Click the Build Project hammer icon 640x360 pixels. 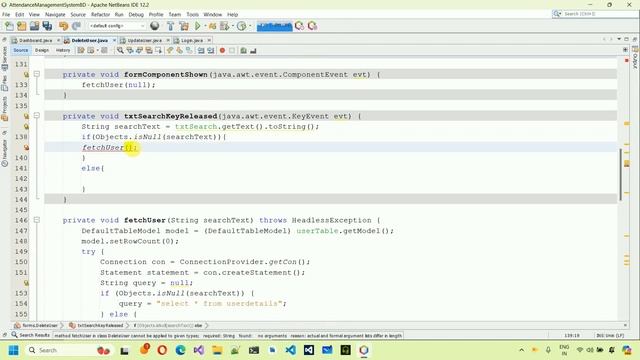pos(171,26)
